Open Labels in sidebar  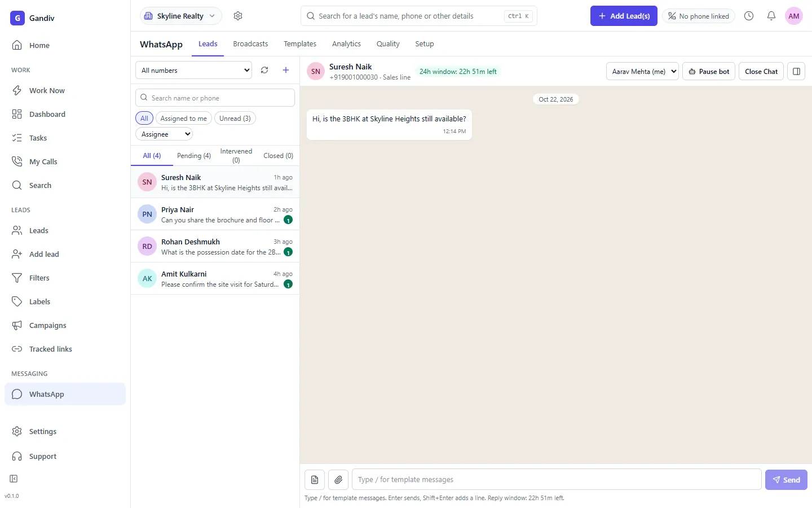click(65, 301)
